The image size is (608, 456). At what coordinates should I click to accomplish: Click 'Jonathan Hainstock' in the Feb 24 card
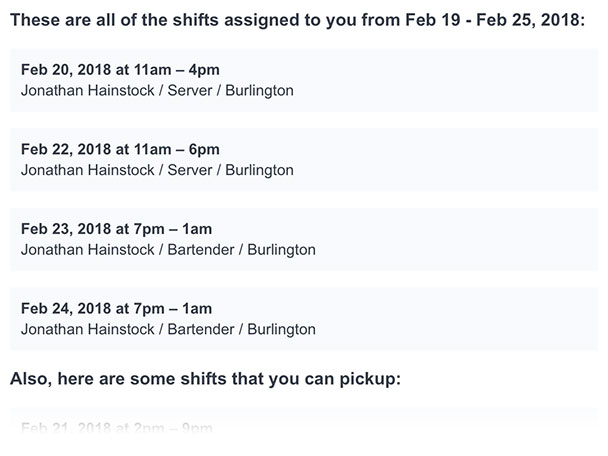[x=88, y=330]
